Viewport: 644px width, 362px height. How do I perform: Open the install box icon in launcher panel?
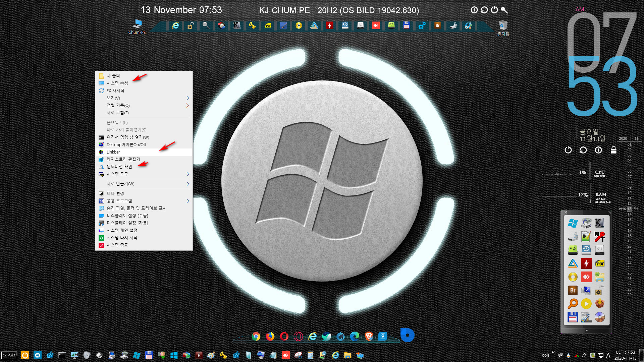[599, 304]
